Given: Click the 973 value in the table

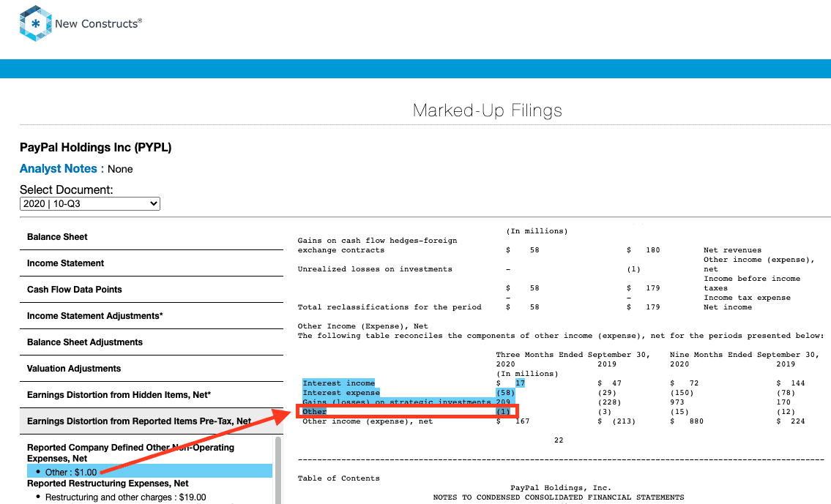Looking at the screenshot, I should click(677, 402).
